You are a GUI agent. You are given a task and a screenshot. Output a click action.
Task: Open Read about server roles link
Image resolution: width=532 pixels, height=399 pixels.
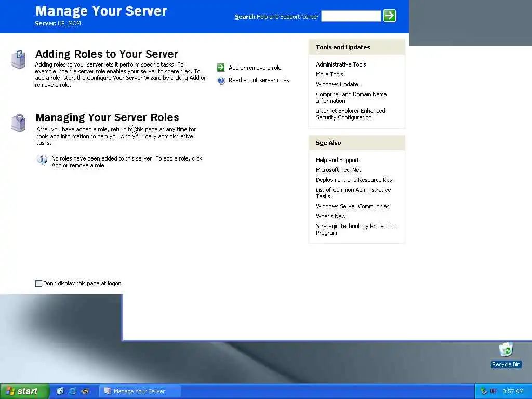point(259,80)
